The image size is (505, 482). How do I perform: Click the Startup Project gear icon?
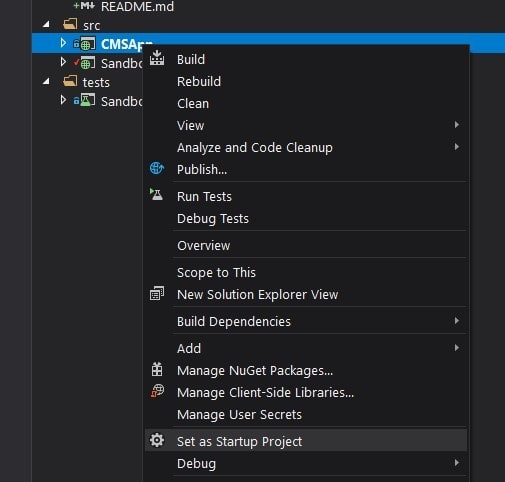(x=157, y=440)
